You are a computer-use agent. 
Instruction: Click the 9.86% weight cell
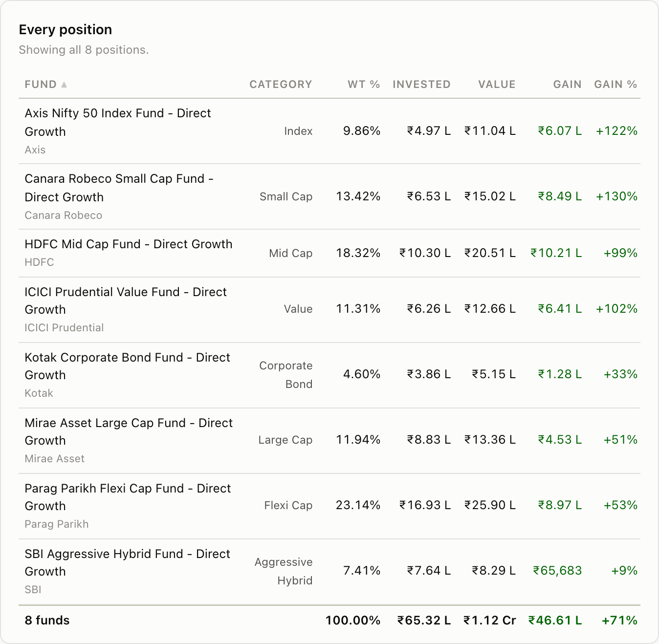362,131
